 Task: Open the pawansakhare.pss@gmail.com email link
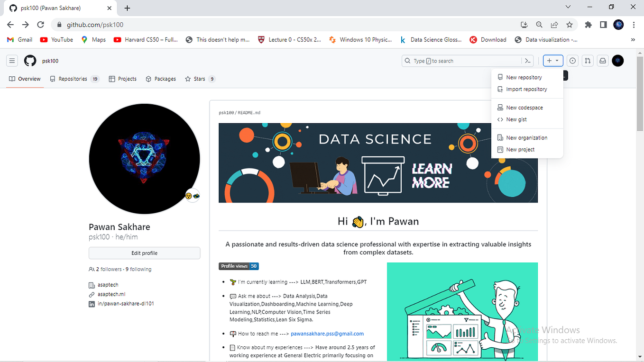(x=327, y=334)
